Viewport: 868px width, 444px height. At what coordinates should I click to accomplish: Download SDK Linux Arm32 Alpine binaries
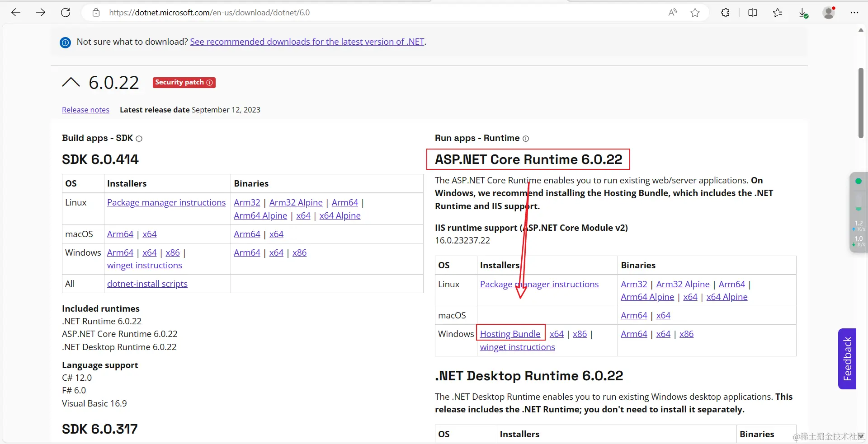pyautogui.click(x=296, y=202)
